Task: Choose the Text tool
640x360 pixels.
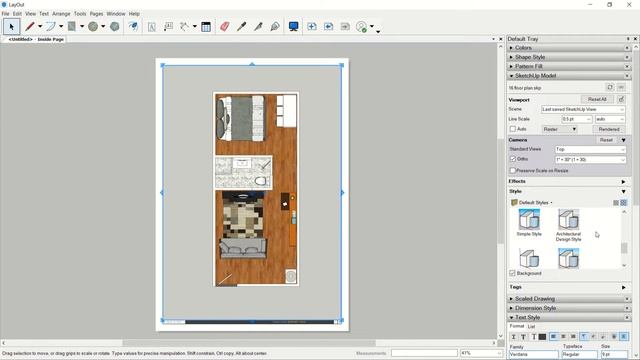Action: pos(151,27)
